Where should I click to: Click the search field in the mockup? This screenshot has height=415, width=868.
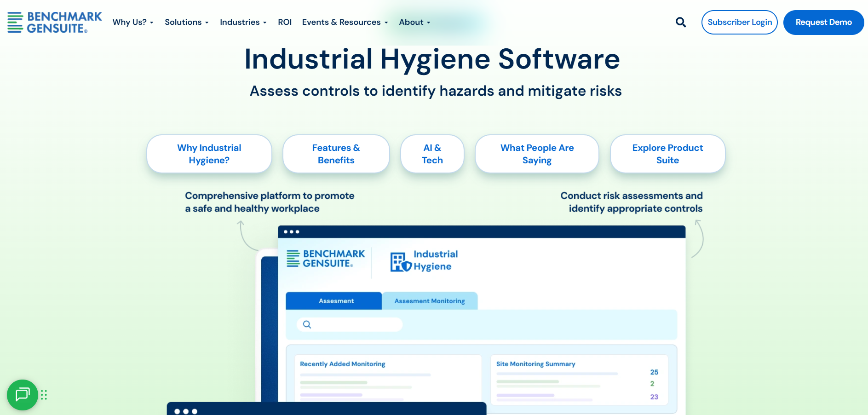[354, 325]
